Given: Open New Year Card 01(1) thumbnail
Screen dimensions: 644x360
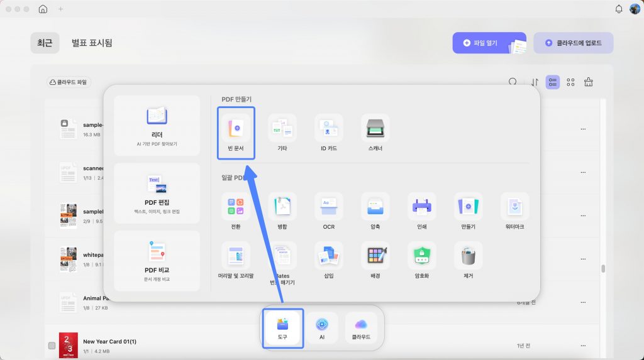Looking at the screenshot, I should (x=68, y=345).
